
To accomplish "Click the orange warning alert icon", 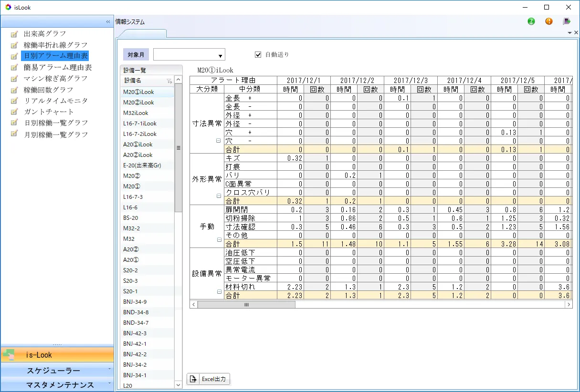I will tap(549, 21).
